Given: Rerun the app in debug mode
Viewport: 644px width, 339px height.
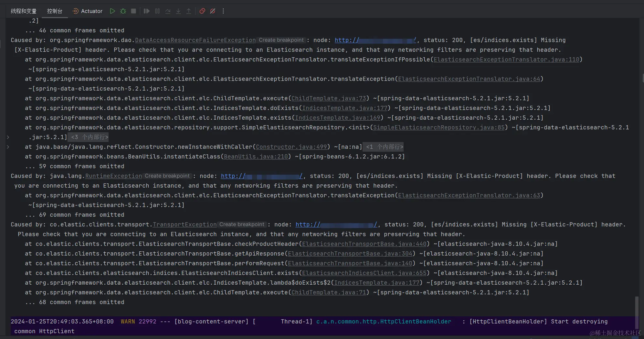Looking at the screenshot, I should point(123,11).
